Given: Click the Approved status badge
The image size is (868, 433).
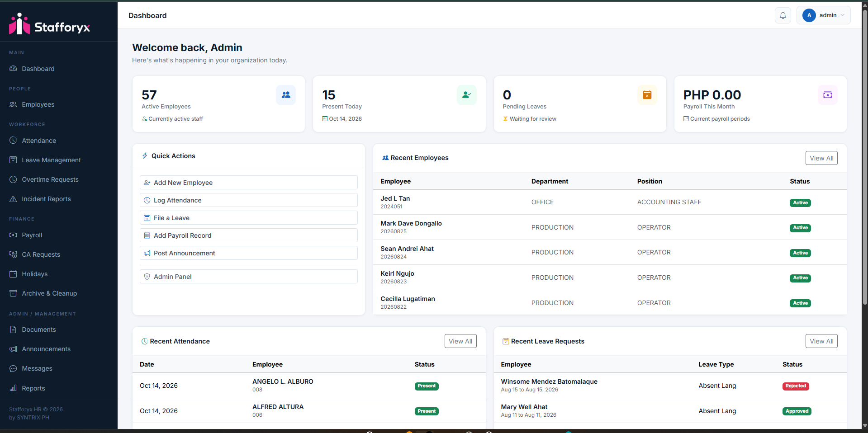Looking at the screenshot, I should tap(797, 411).
